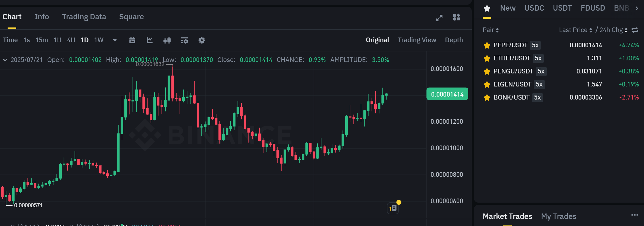Viewport: 644px width, 226px height.
Task: Select the USDC market tab
Action: point(534,8)
